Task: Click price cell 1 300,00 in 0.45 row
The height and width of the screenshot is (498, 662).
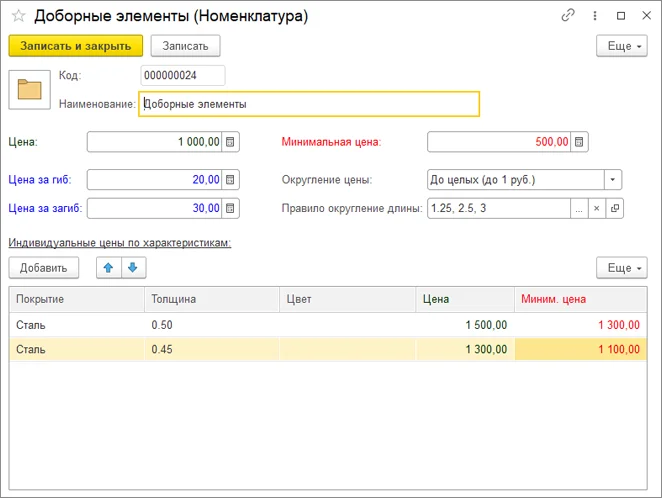Action: [x=465, y=349]
